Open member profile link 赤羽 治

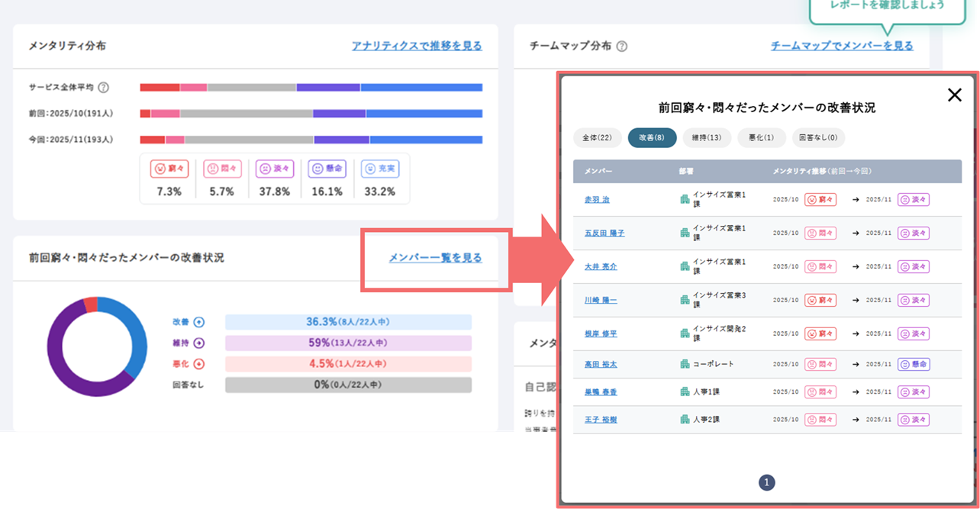point(597,199)
